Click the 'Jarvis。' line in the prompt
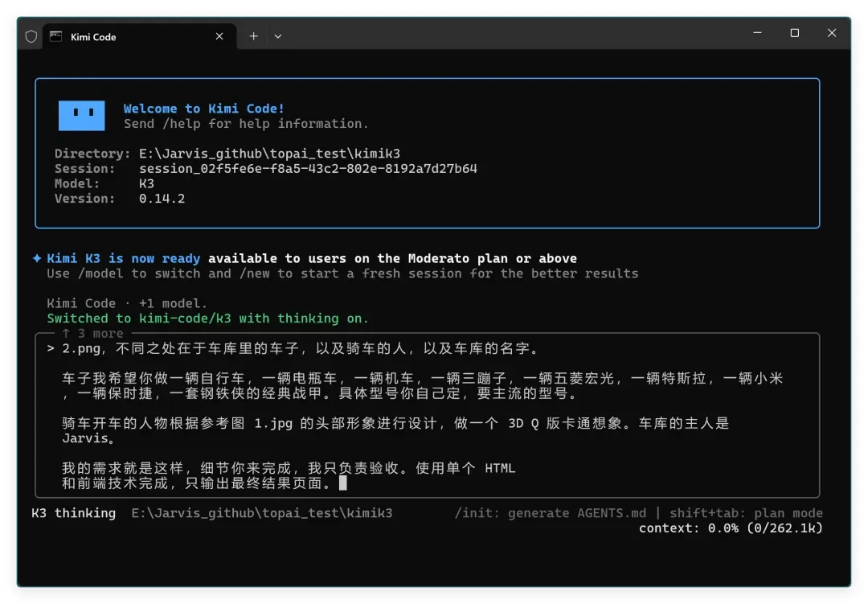 coord(88,438)
